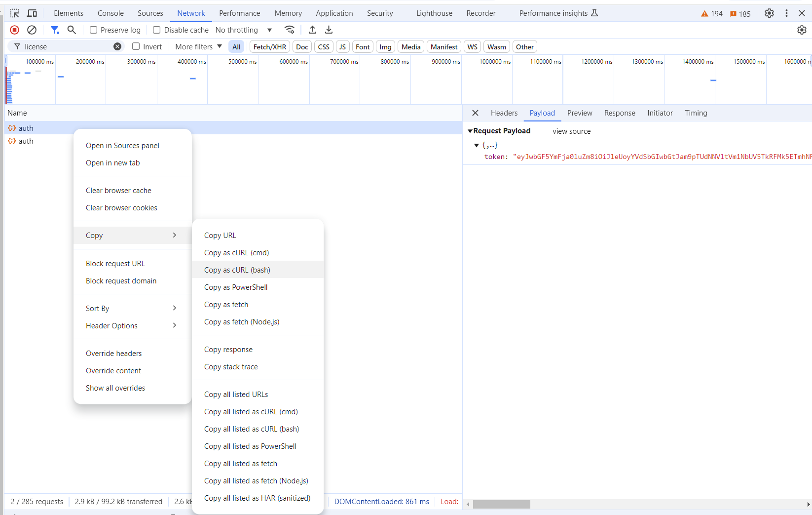The image size is (812, 515).
Task: Switch to the Headers tab
Action: click(x=504, y=113)
